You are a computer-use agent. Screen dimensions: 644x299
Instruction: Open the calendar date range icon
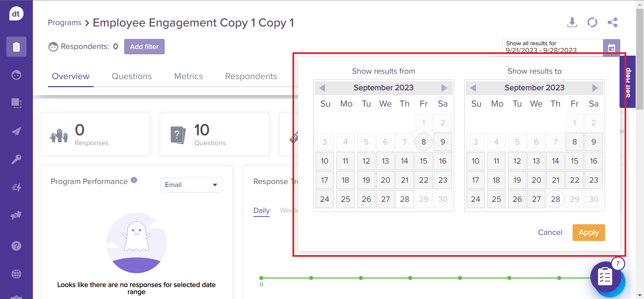611,48
